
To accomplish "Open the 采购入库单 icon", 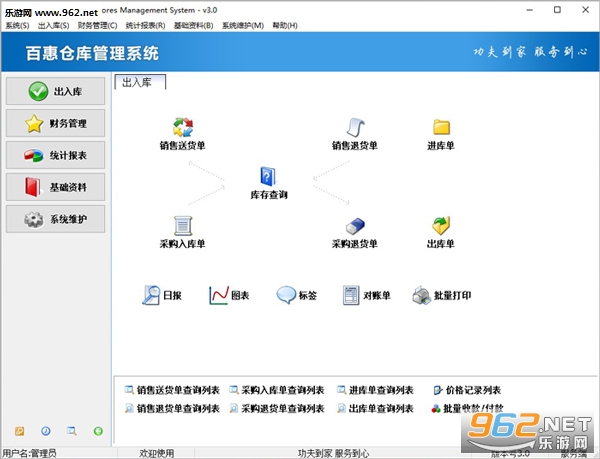I will [x=183, y=226].
